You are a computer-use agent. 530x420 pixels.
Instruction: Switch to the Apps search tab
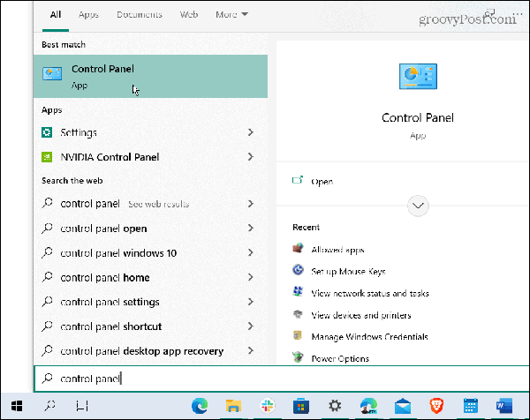[x=88, y=14]
